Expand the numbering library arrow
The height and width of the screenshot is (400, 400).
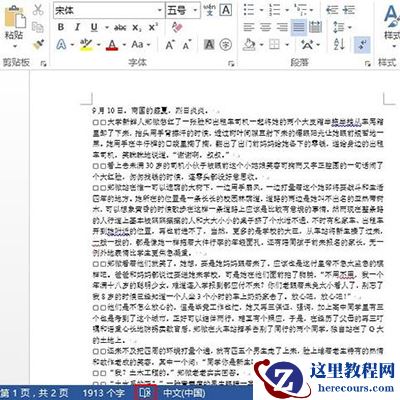click(287, 10)
